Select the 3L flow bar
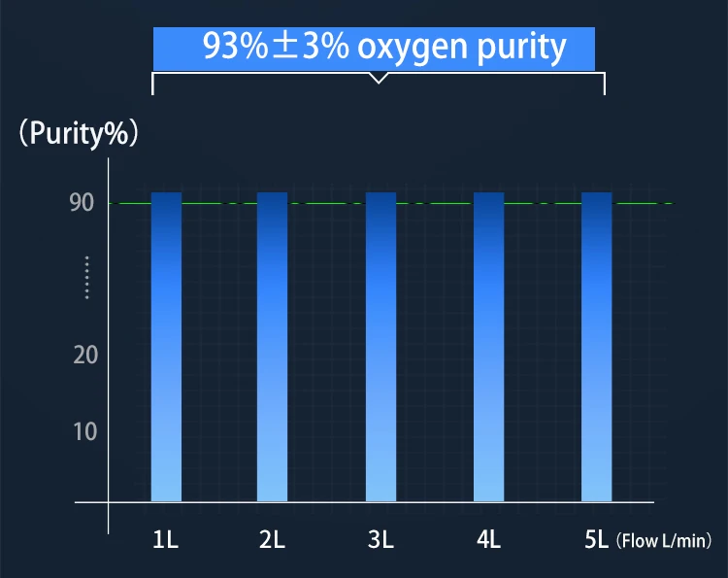Image resolution: width=728 pixels, height=578 pixels. click(x=381, y=347)
